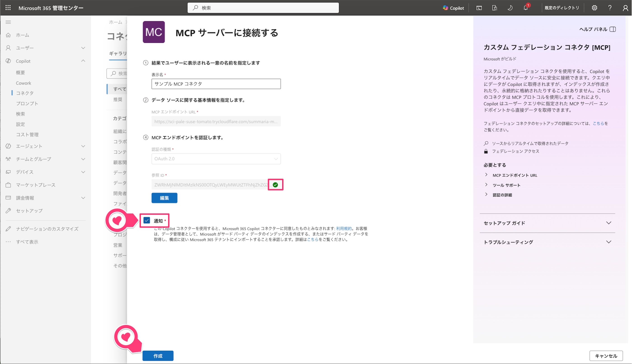Collapse the Copilot section chevron

click(x=83, y=61)
